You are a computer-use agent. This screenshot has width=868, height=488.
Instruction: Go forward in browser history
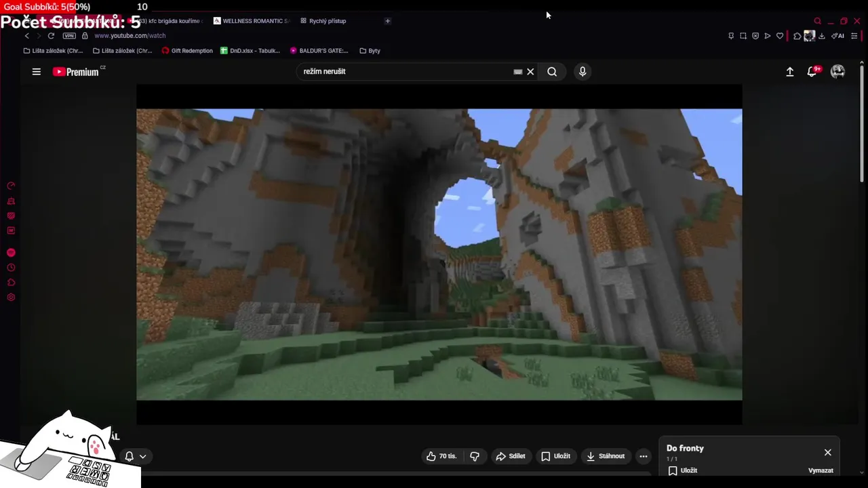tap(39, 36)
